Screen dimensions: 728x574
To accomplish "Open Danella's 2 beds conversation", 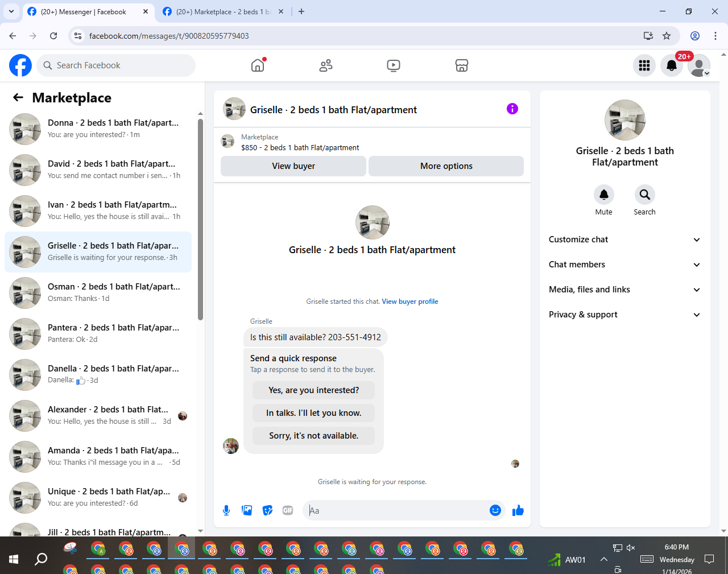I will (98, 375).
